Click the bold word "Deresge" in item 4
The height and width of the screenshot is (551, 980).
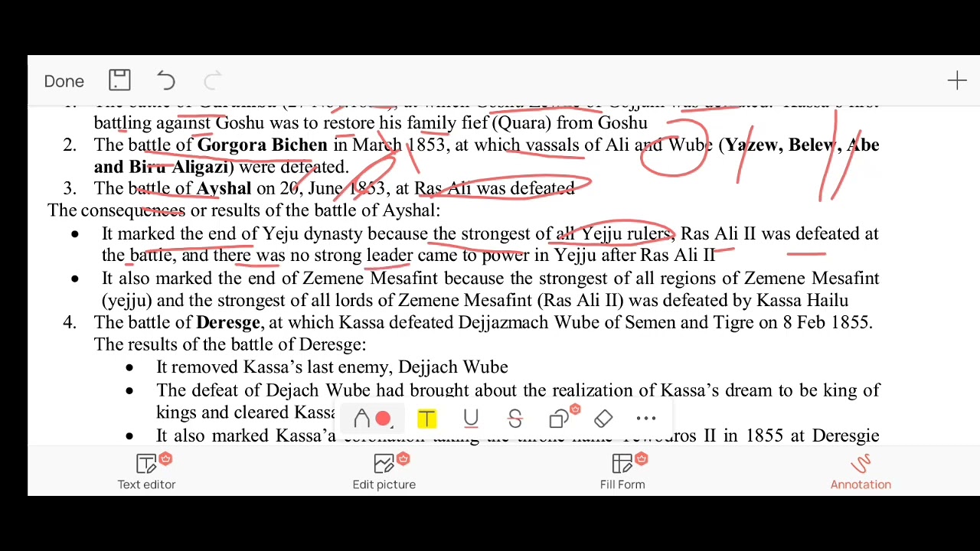[x=228, y=322]
